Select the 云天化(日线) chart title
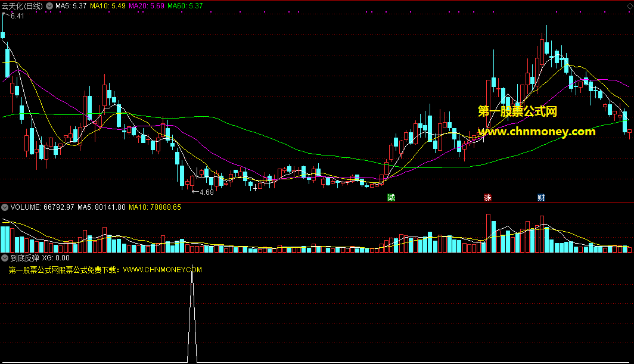Screen dimensions: 634x364 22,6
